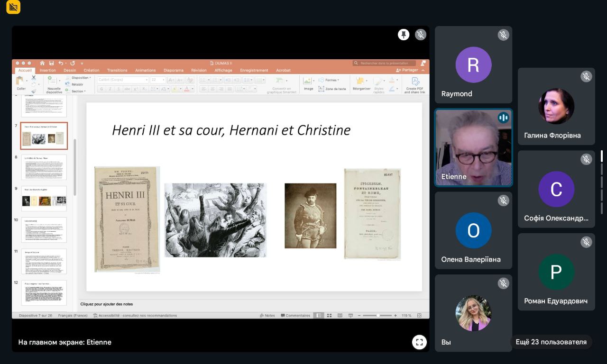Click the pin icon on the shared presentation

(x=404, y=35)
